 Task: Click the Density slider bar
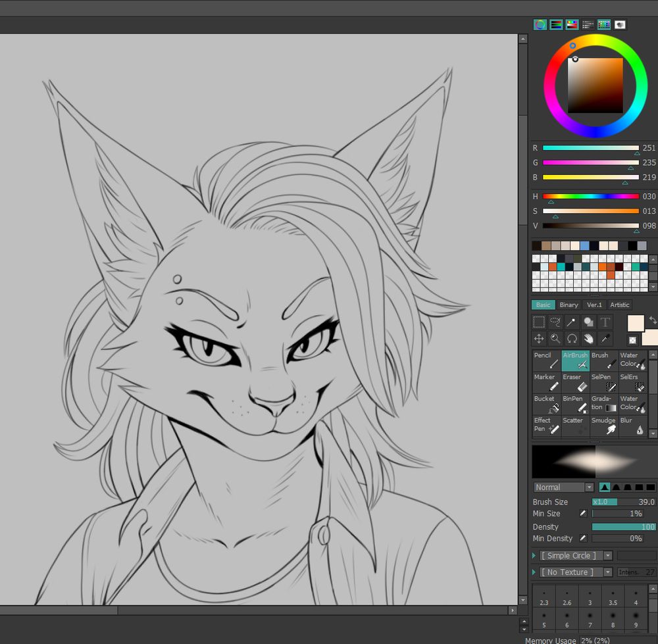pyautogui.click(x=623, y=527)
